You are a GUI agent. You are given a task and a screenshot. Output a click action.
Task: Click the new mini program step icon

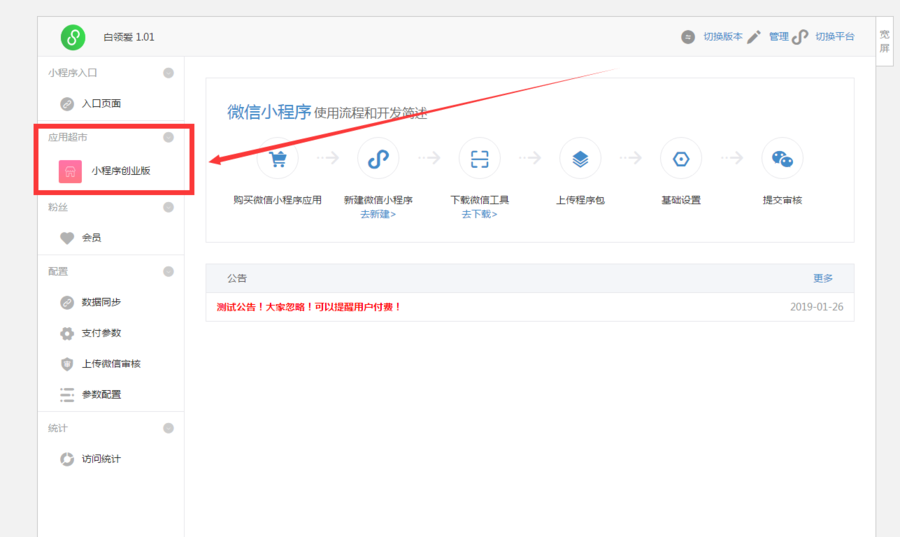coord(378,158)
